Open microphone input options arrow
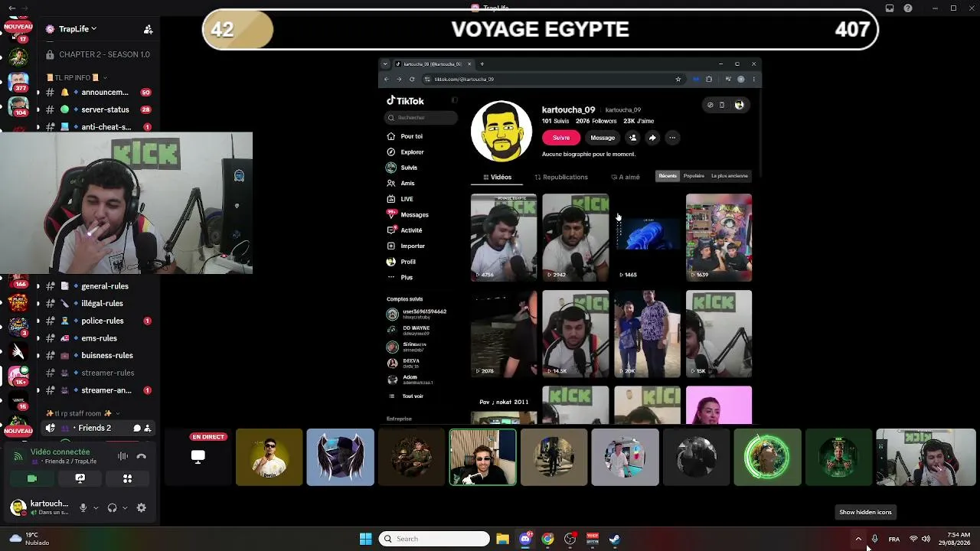 (x=96, y=507)
